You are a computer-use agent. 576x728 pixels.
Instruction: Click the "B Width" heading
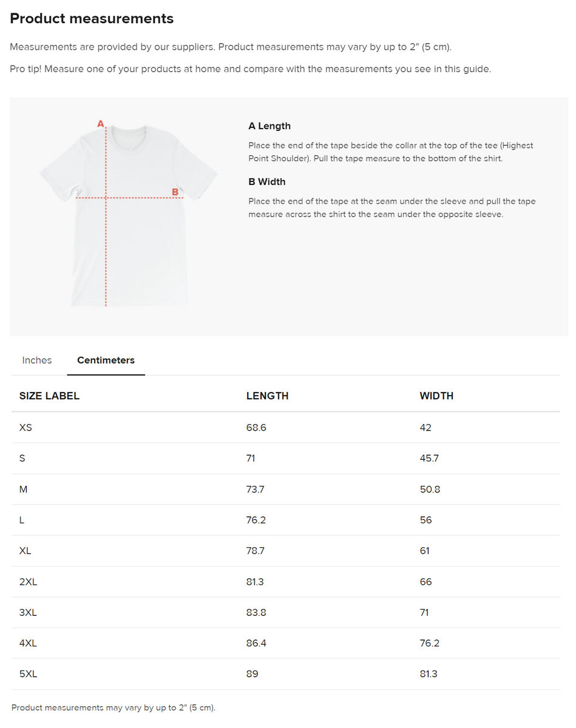point(267,182)
